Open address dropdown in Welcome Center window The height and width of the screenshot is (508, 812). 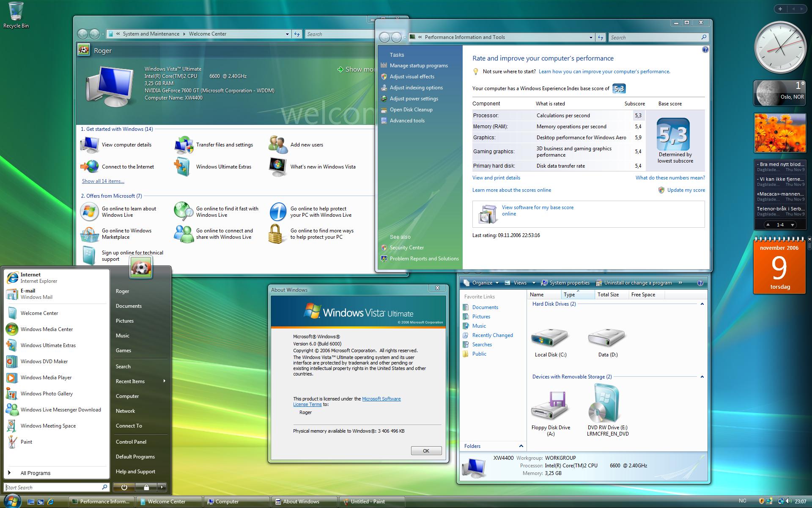[x=287, y=34]
